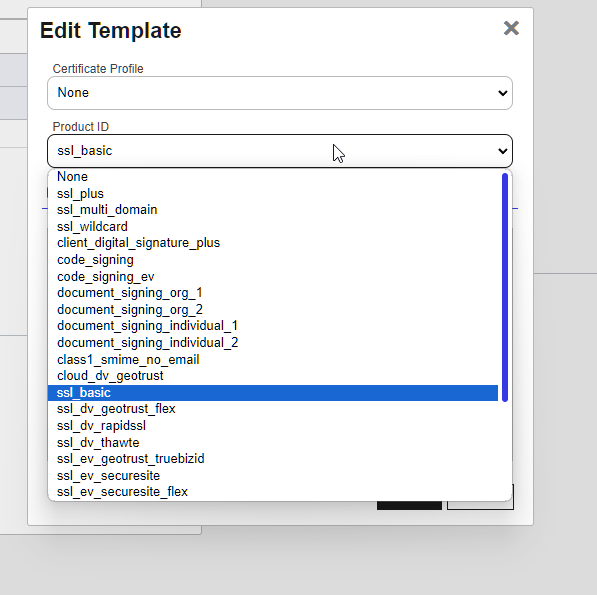
Task: Click the blue dropdown list scrollbar
Action: (505, 287)
